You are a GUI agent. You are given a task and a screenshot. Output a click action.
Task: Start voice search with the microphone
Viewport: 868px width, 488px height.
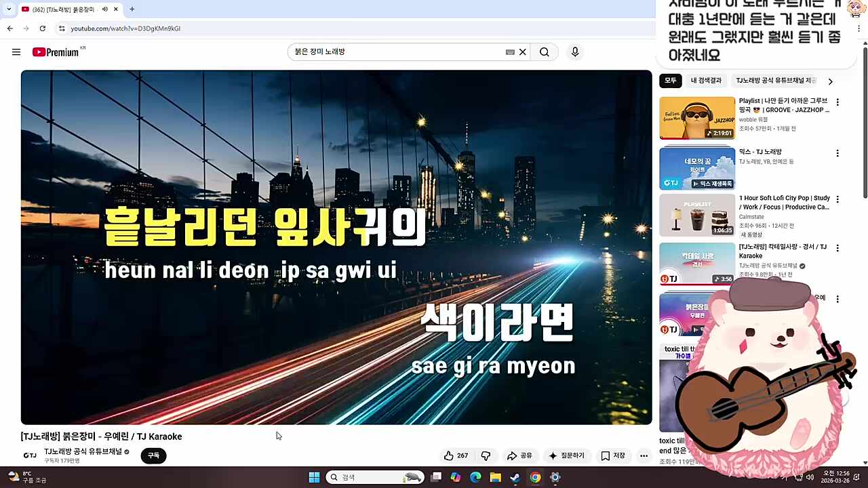coord(575,52)
